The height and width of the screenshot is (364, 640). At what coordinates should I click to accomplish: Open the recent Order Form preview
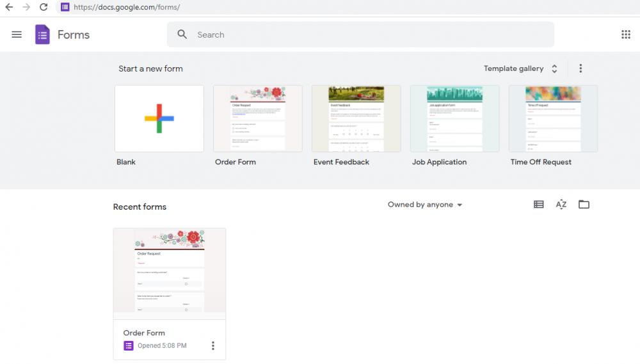point(170,273)
